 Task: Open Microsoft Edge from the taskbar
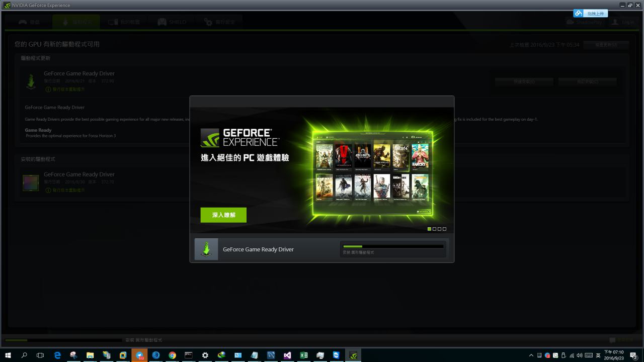57,355
